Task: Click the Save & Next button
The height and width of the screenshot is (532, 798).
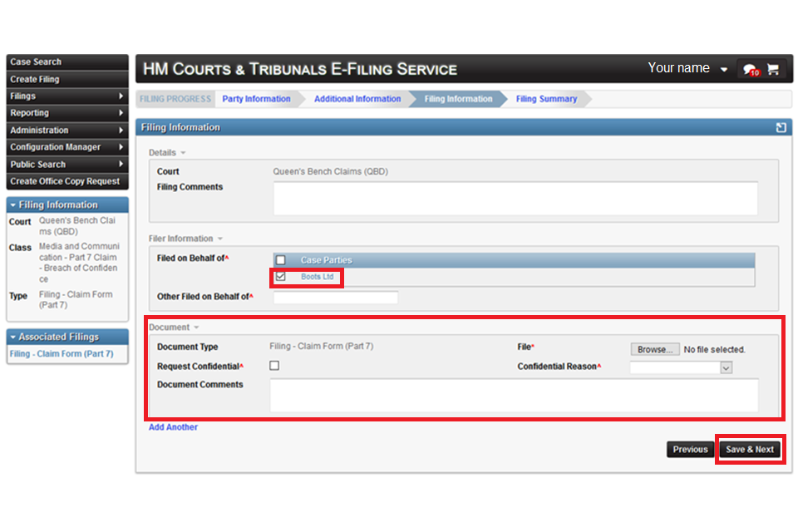Action: coord(750,449)
